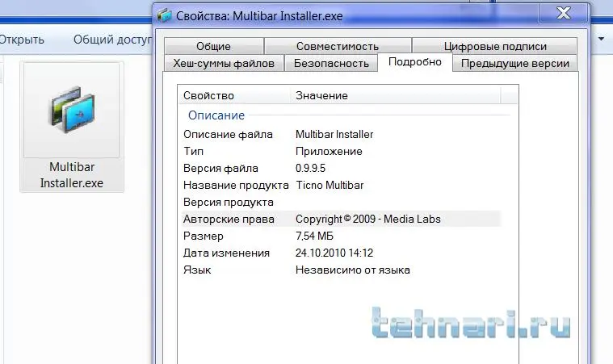The height and width of the screenshot is (364, 613).
Task: Open the Предыдущие версии tab
Action: pyautogui.click(x=515, y=63)
